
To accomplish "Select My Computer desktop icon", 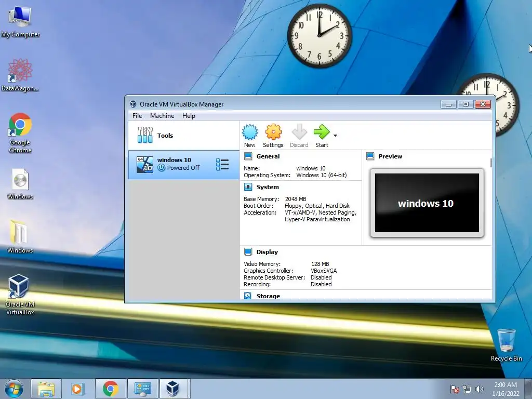I will point(20,22).
